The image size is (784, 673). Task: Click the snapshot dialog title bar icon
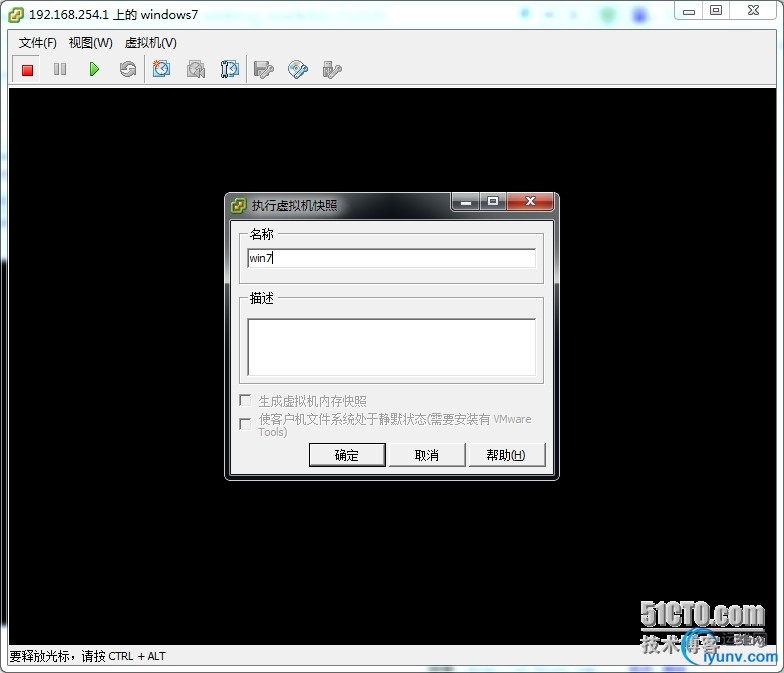[238, 206]
